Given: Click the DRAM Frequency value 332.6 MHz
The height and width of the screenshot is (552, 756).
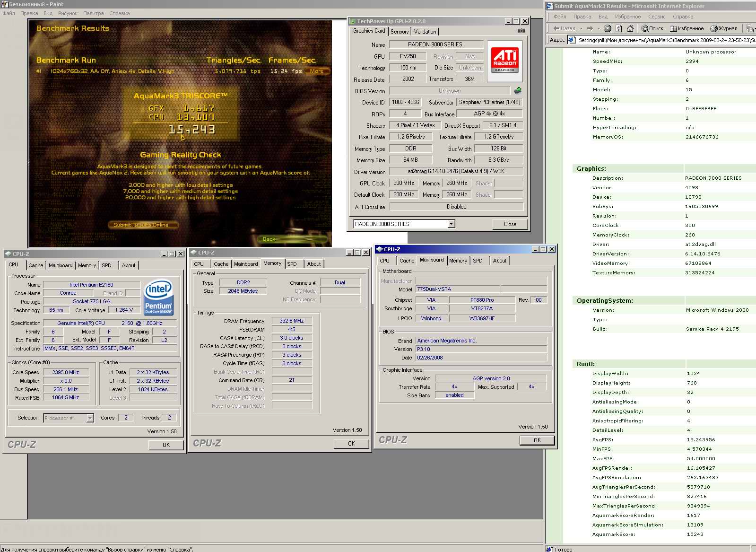Looking at the screenshot, I should [292, 321].
